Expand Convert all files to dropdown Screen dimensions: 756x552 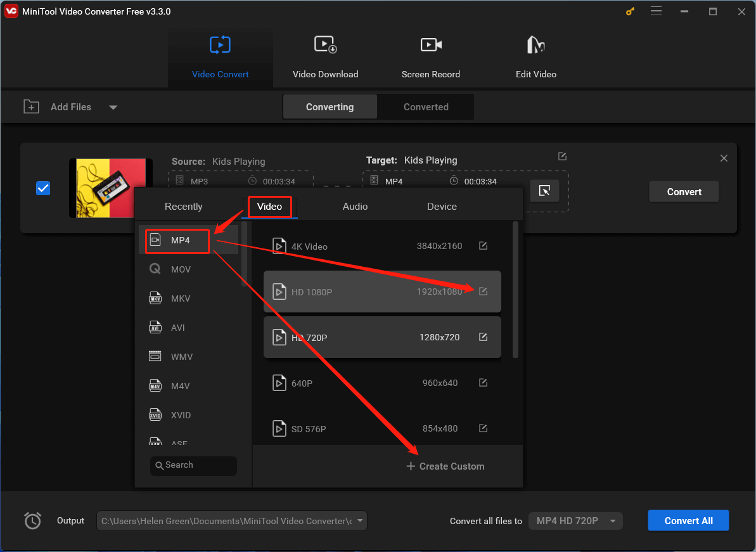click(x=575, y=521)
